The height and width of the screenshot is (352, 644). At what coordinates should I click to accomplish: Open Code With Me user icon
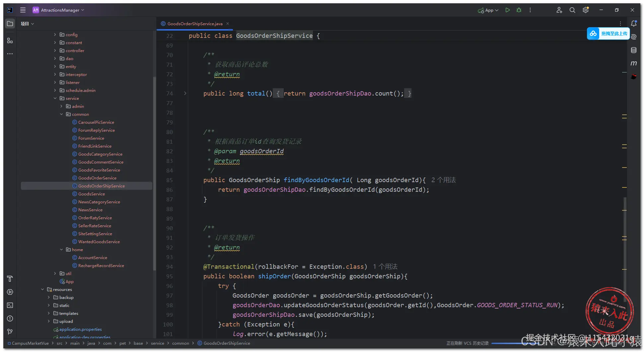coord(559,10)
